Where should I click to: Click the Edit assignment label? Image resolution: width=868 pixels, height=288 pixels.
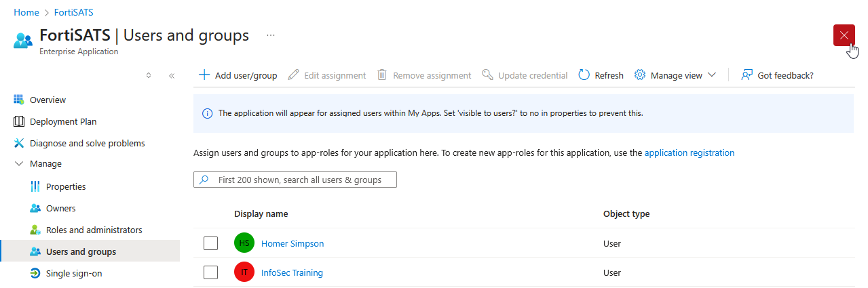tap(335, 75)
